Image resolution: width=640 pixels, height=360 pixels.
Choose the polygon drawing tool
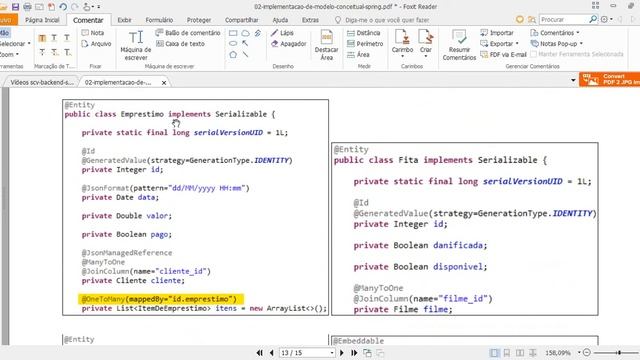pyautogui.click(x=233, y=54)
